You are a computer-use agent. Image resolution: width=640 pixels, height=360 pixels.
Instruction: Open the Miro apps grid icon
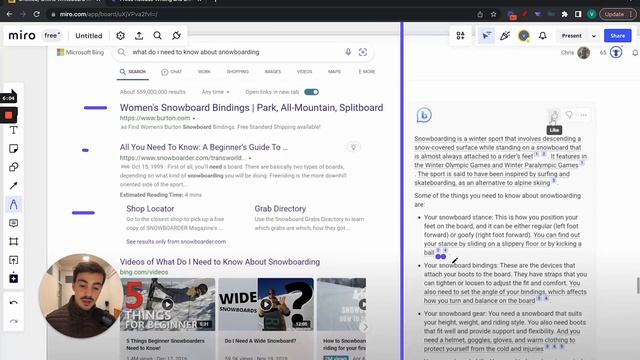(460, 36)
